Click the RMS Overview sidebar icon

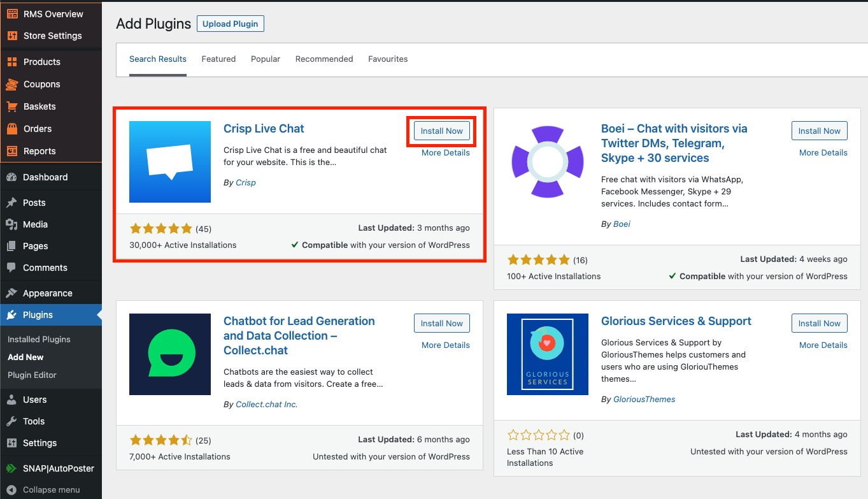click(x=12, y=14)
